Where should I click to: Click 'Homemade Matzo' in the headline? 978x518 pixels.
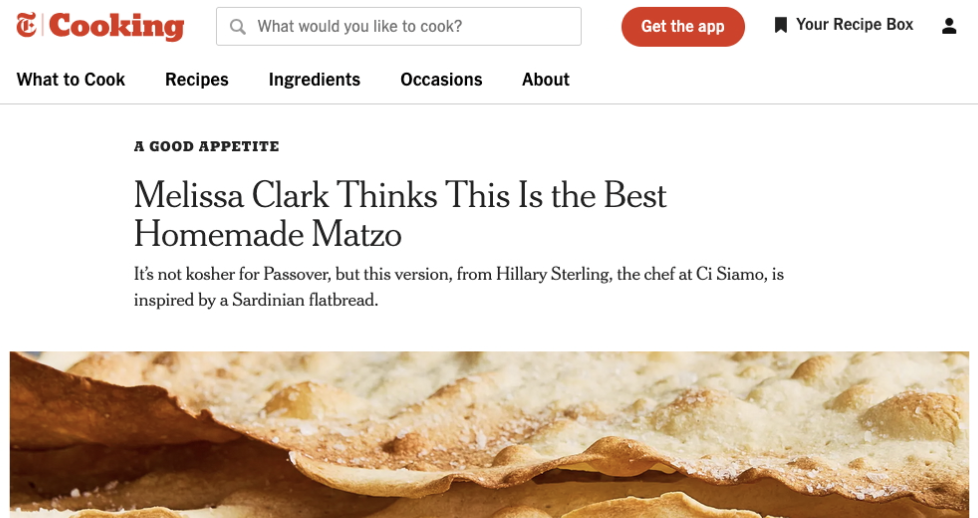coord(268,234)
